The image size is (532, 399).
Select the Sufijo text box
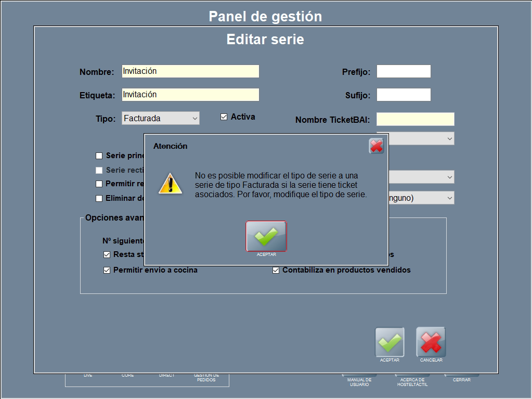click(x=404, y=95)
